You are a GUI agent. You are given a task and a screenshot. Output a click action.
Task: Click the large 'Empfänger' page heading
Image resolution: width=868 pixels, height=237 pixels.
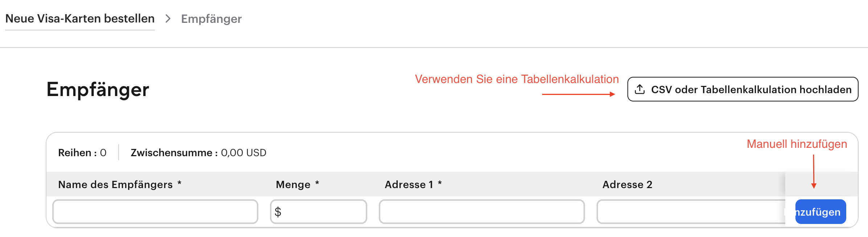coord(98,90)
